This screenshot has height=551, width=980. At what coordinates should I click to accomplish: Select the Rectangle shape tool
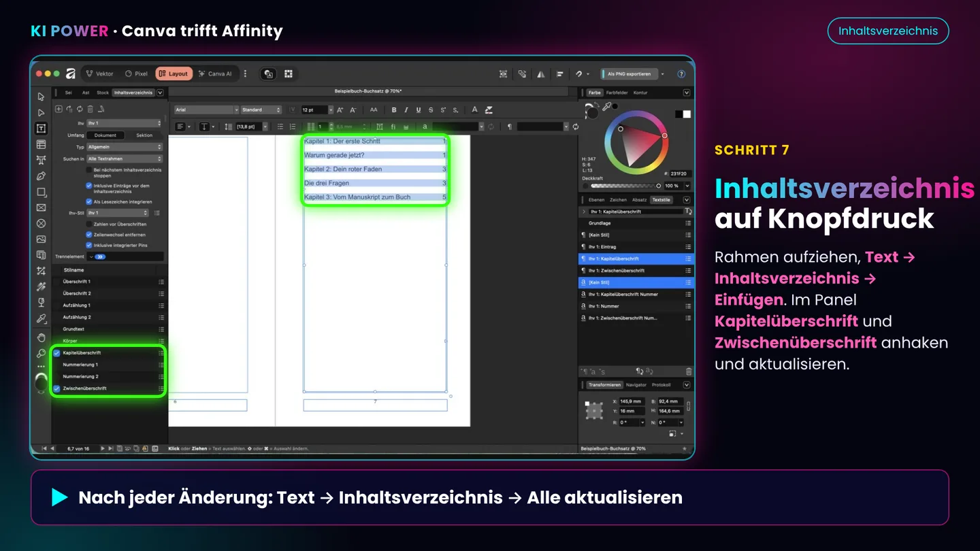41,192
